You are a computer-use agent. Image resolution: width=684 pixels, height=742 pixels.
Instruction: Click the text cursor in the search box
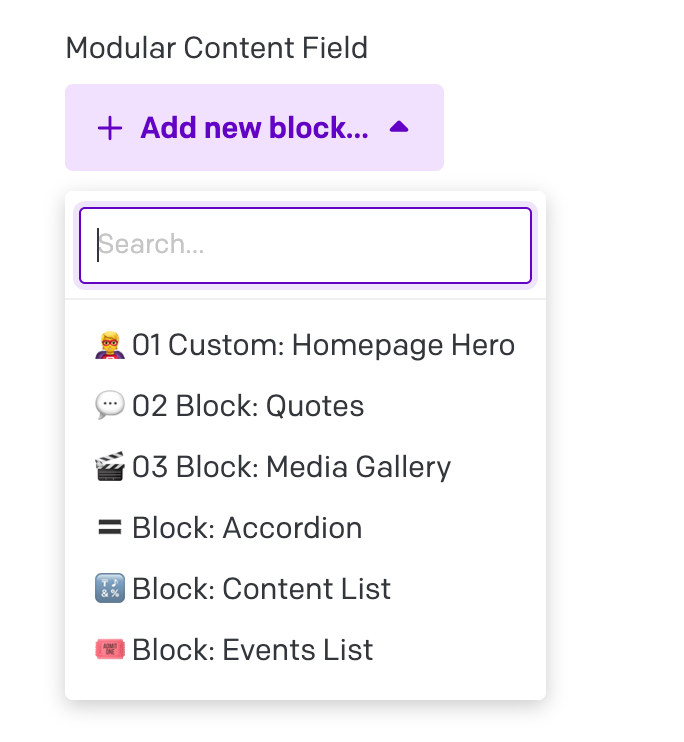(x=97, y=245)
